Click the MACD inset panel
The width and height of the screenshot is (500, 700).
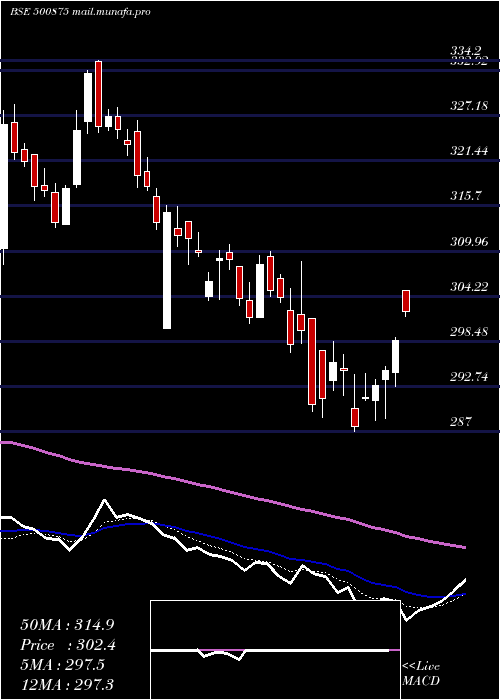pos(275,650)
